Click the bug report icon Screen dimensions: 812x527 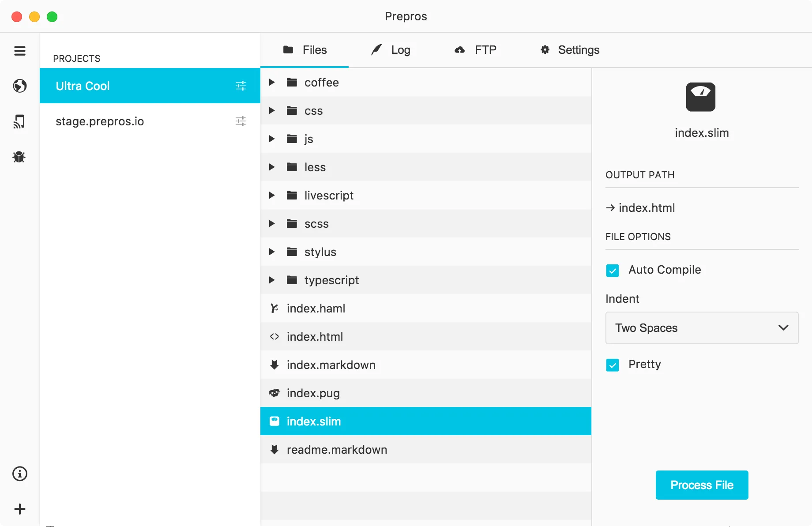coord(19,157)
